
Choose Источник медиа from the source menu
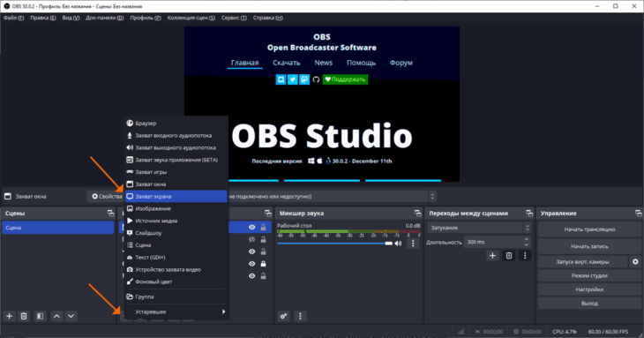coord(176,221)
